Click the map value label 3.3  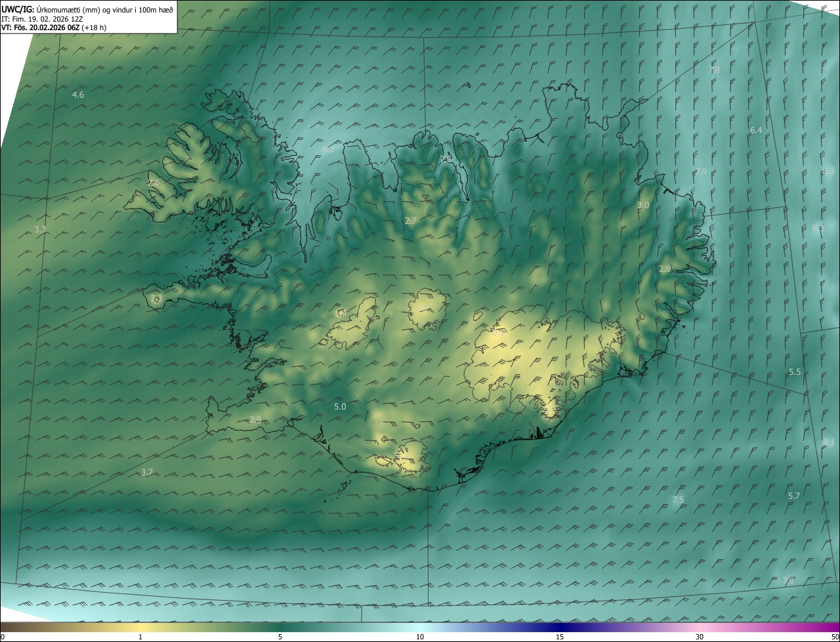[x=40, y=230]
